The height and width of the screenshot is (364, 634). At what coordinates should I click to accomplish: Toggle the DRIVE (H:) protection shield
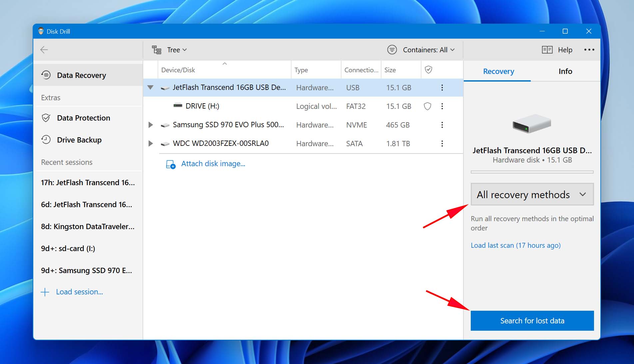(x=427, y=106)
